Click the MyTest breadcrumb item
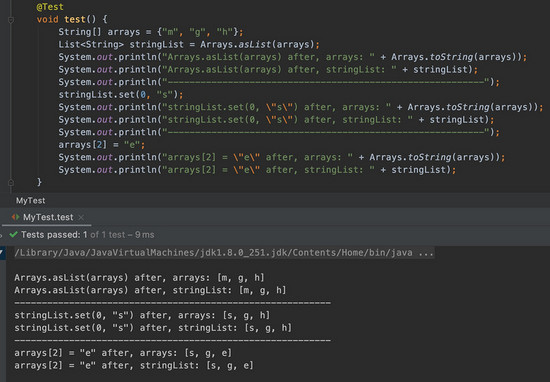 tap(31, 201)
